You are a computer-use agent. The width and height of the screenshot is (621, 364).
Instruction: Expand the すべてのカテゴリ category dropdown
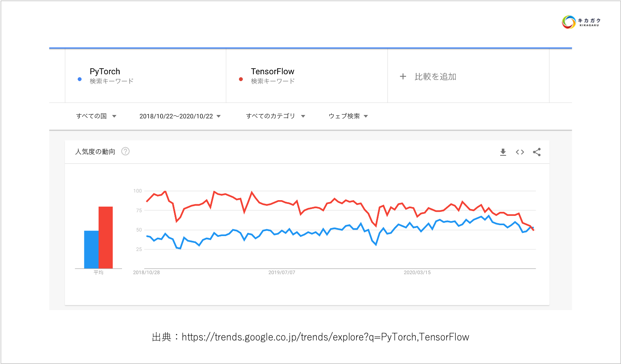276,116
